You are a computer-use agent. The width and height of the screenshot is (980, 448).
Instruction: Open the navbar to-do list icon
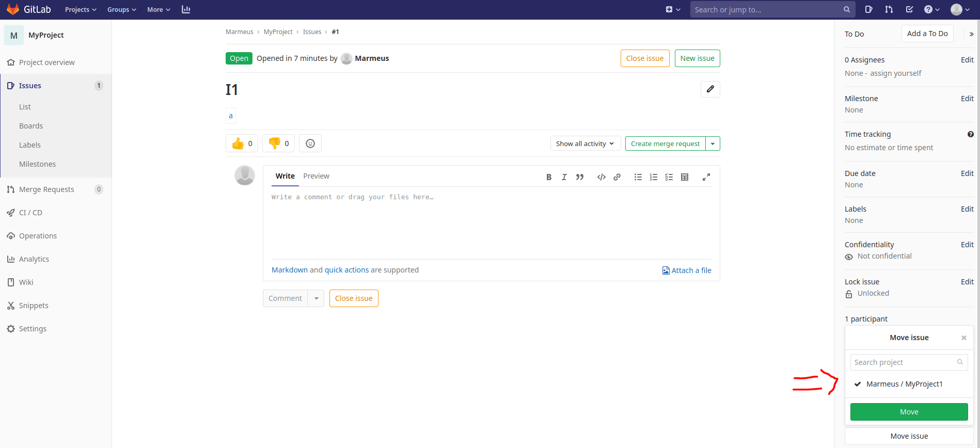pyautogui.click(x=909, y=9)
